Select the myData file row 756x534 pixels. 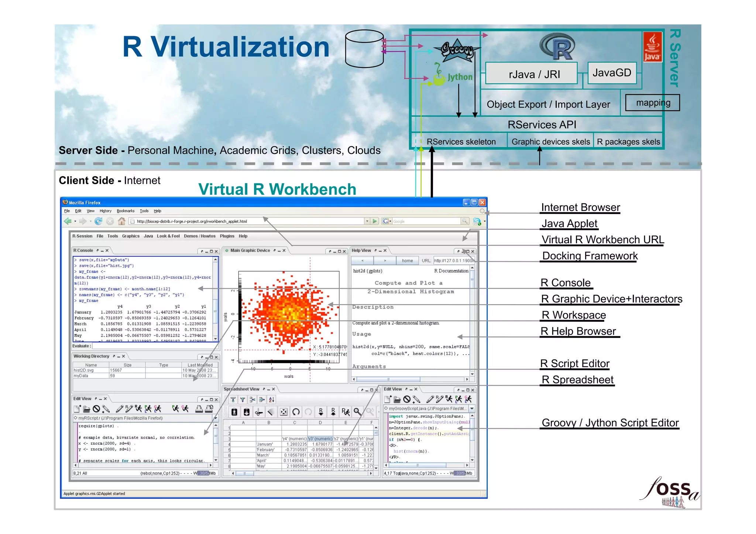click(146, 376)
